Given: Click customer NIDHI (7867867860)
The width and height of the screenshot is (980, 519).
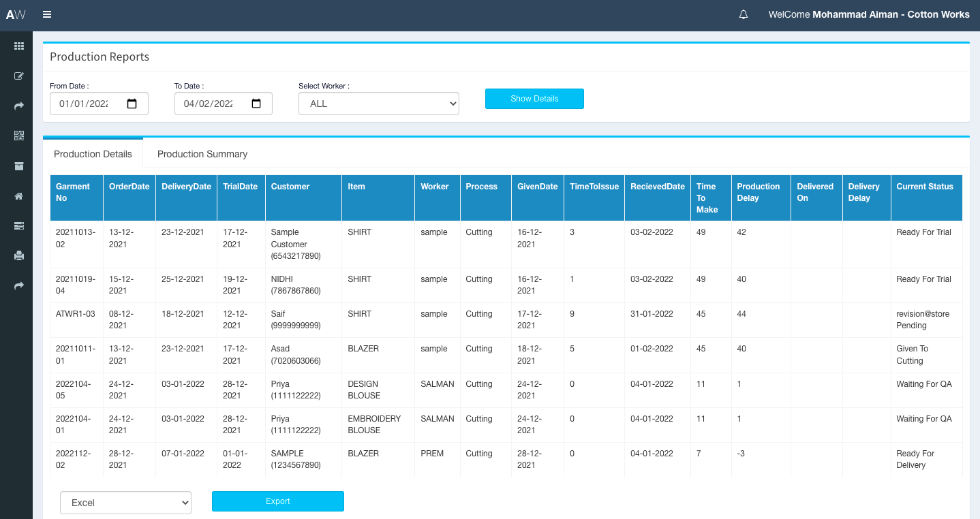Looking at the screenshot, I should pos(296,285).
